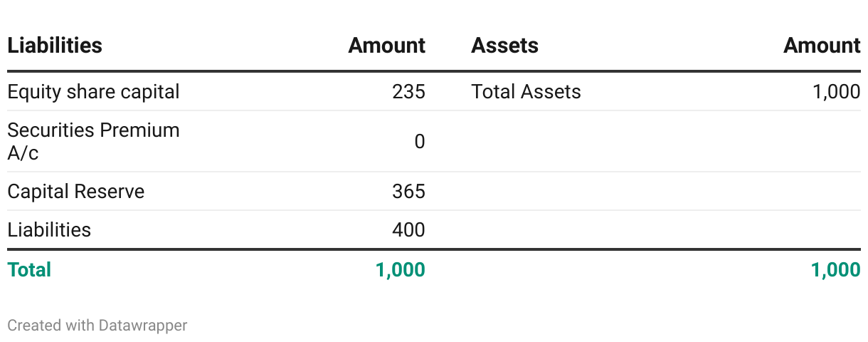This screenshot has width=868, height=342.
Task: Select the Total Assets cell
Action: tap(526, 92)
